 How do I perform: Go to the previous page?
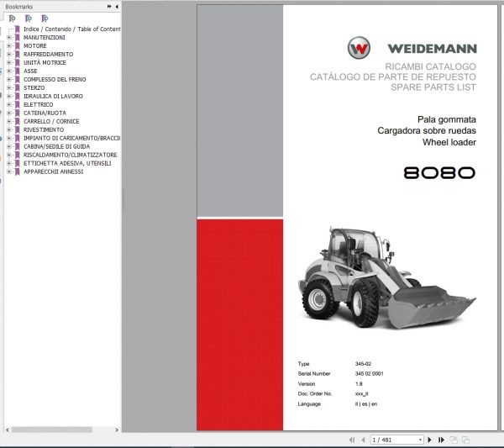[x=363, y=440]
